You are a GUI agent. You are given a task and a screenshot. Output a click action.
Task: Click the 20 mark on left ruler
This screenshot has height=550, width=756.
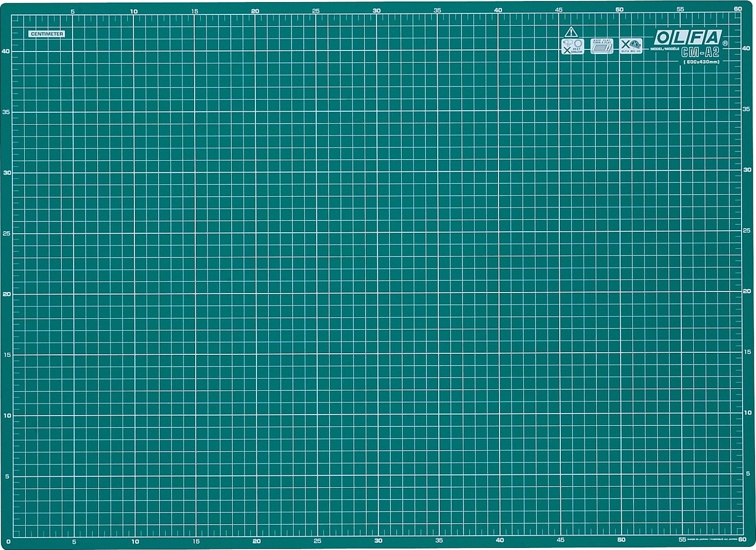tap(7, 294)
